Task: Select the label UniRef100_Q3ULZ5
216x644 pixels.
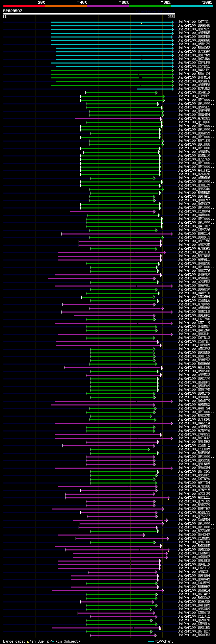Action: 194,185
